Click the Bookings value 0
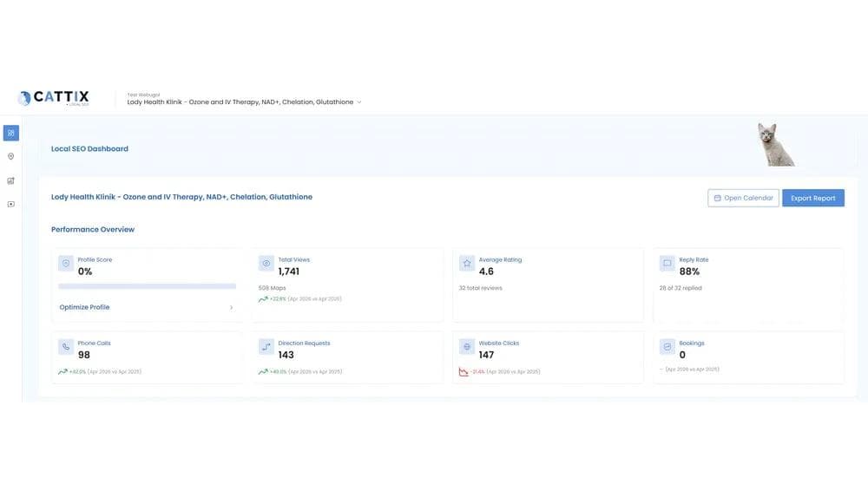The height and width of the screenshot is (484, 868). coord(682,355)
